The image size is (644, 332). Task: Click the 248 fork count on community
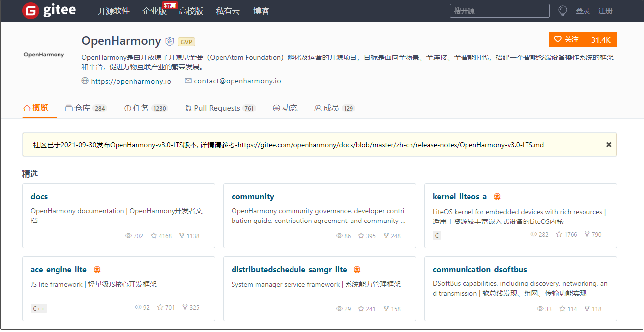tap(396, 236)
